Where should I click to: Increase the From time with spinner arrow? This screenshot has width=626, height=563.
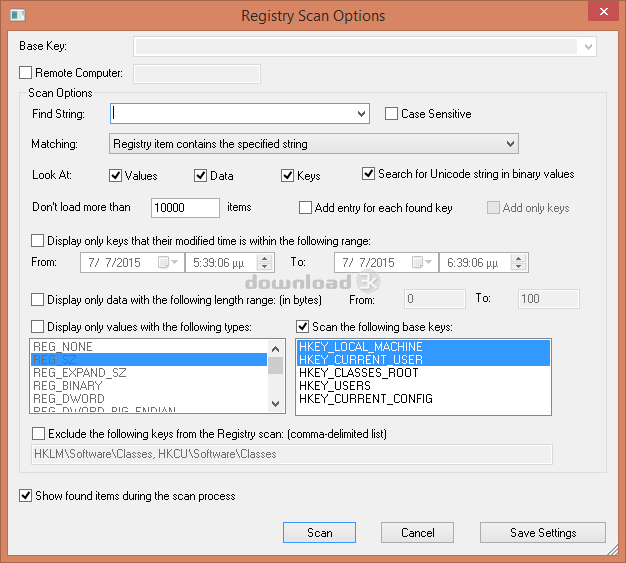point(264,258)
